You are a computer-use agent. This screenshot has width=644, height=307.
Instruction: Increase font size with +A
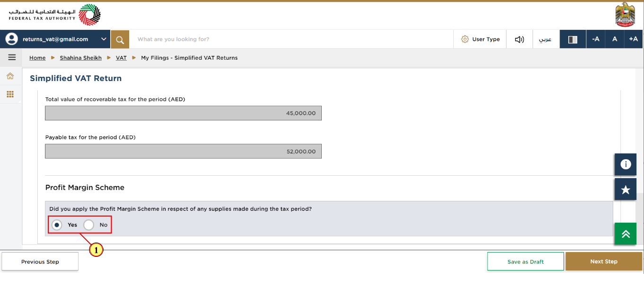pyautogui.click(x=634, y=39)
